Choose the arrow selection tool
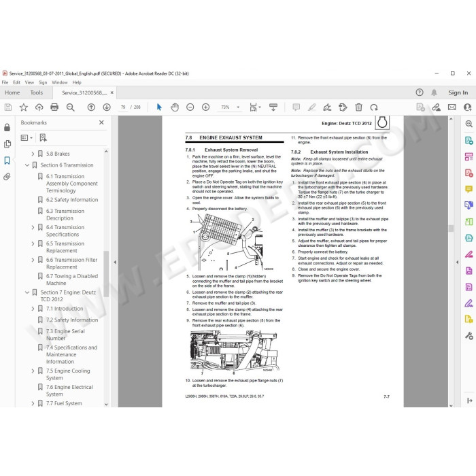The width and height of the screenshot is (476, 476). (x=159, y=107)
